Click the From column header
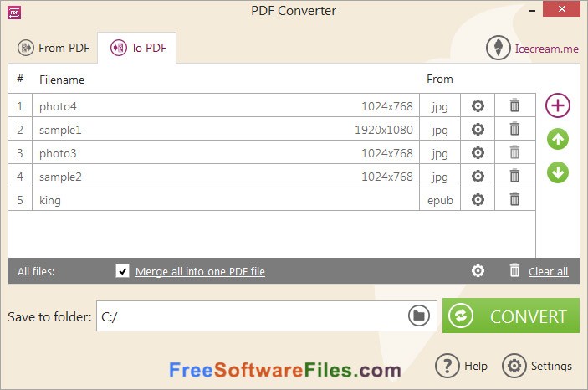 (x=439, y=79)
